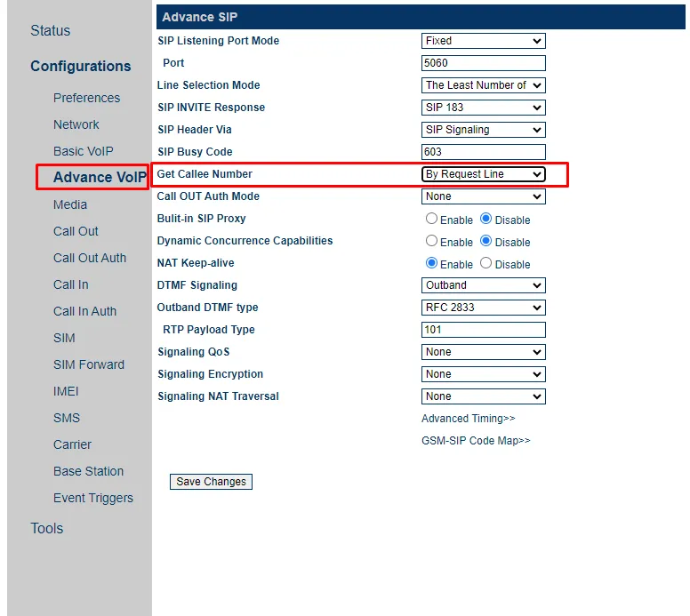This screenshot has height=616, width=690.
Task: Open Base Station page
Action: pos(88,471)
